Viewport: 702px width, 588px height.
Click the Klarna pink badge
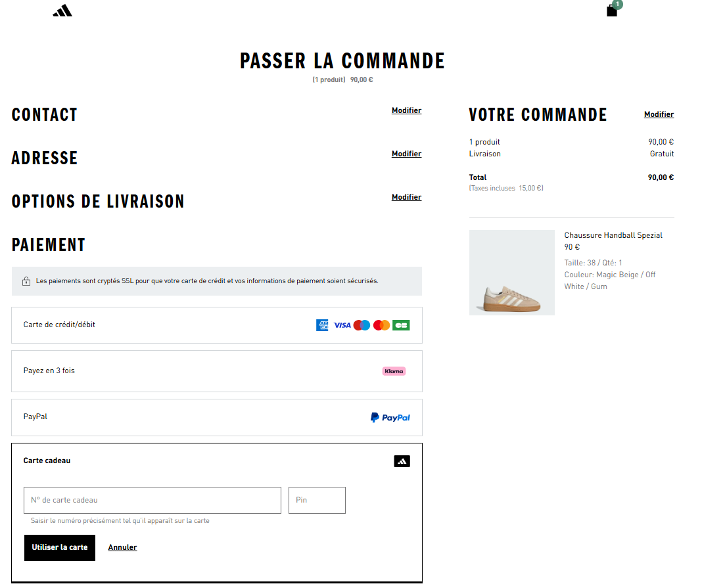(x=394, y=371)
